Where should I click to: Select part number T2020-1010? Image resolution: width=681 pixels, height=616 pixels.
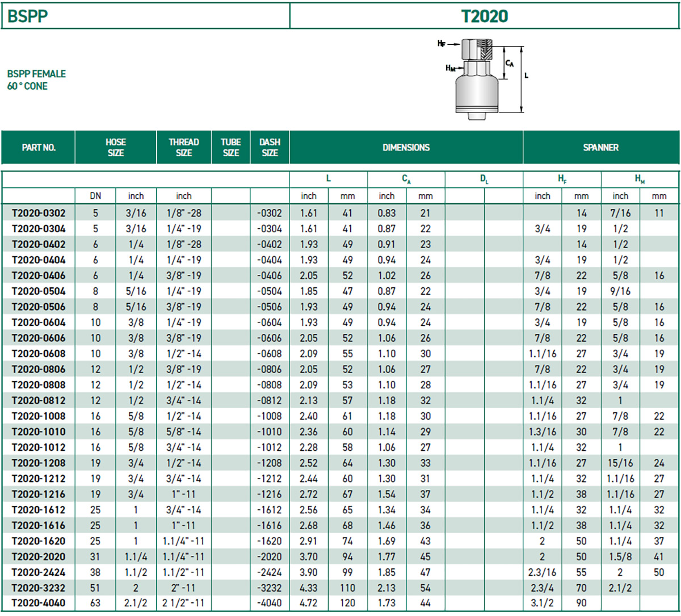pyautogui.click(x=39, y=432)
